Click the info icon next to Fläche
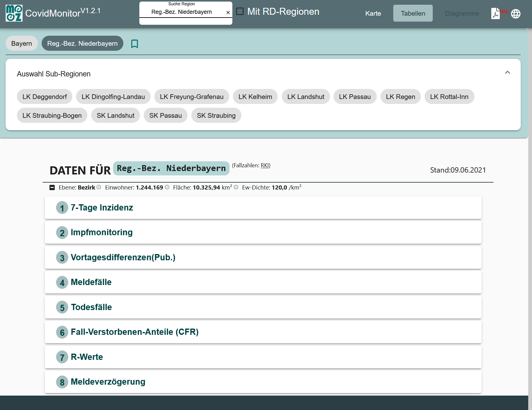 [236, 187]
